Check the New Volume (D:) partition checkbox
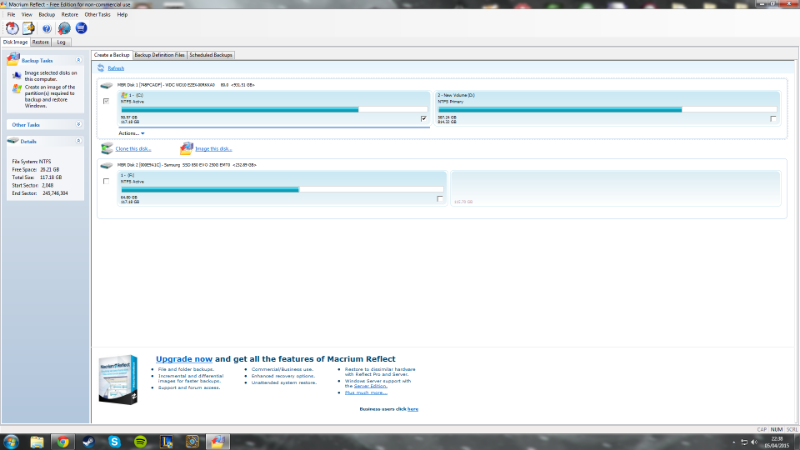This screenshot has height=450, width=800. pos(773,118)
